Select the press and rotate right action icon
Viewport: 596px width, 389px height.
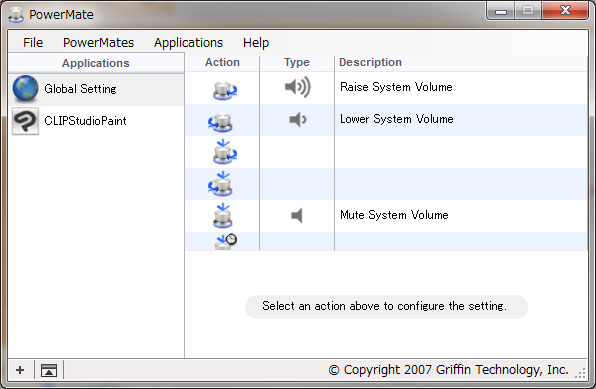[224, 152]
